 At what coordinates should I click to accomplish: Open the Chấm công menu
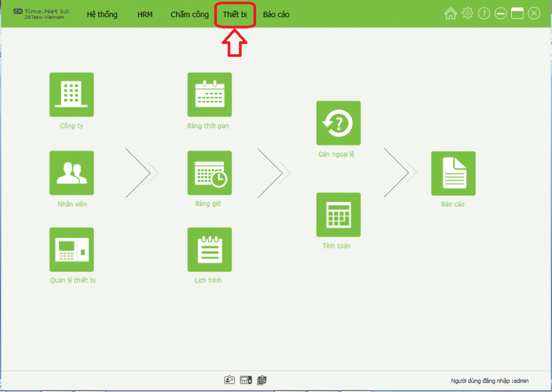[x=189, y=14]
